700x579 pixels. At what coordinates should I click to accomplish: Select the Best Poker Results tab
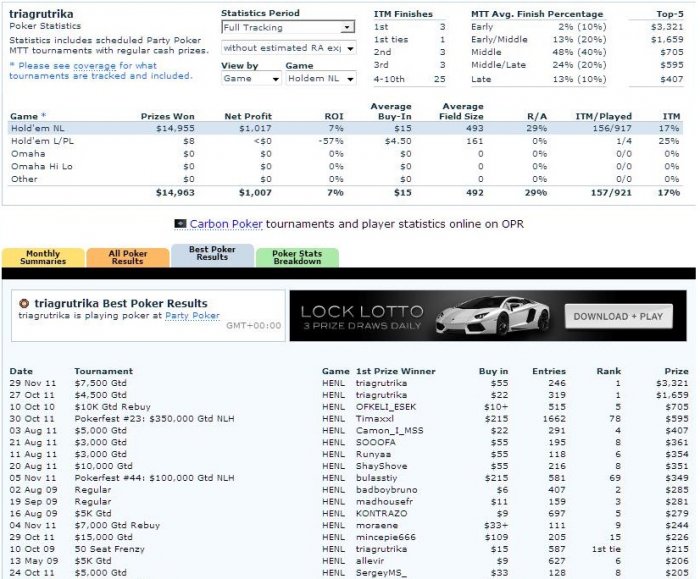[x=212, y=254]
